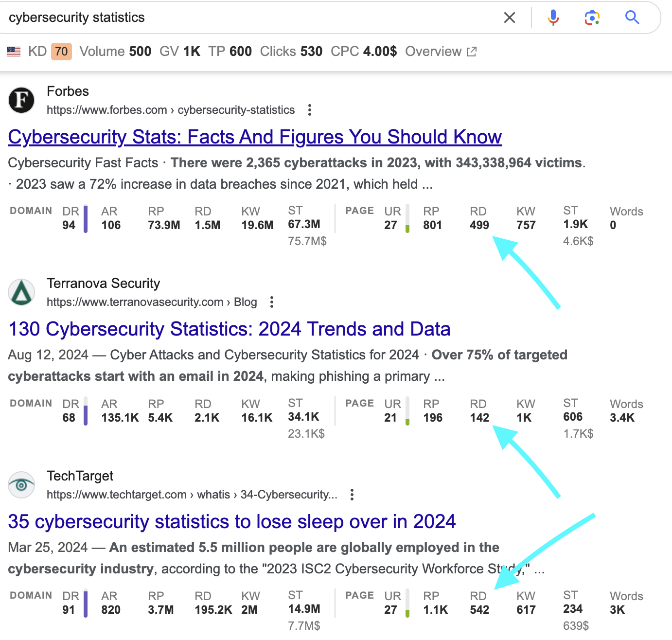Click Terranova Words value 3.4K
This screenshot has width=672, height=640.
click(x=622, y=418)
